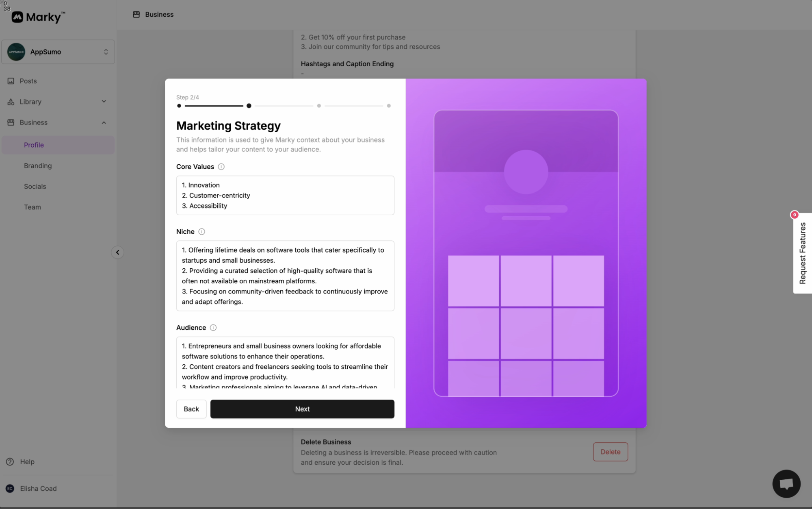Click the Next button to proceed
The height and width of the screenshot is (509, 812).
coord(302,409)
